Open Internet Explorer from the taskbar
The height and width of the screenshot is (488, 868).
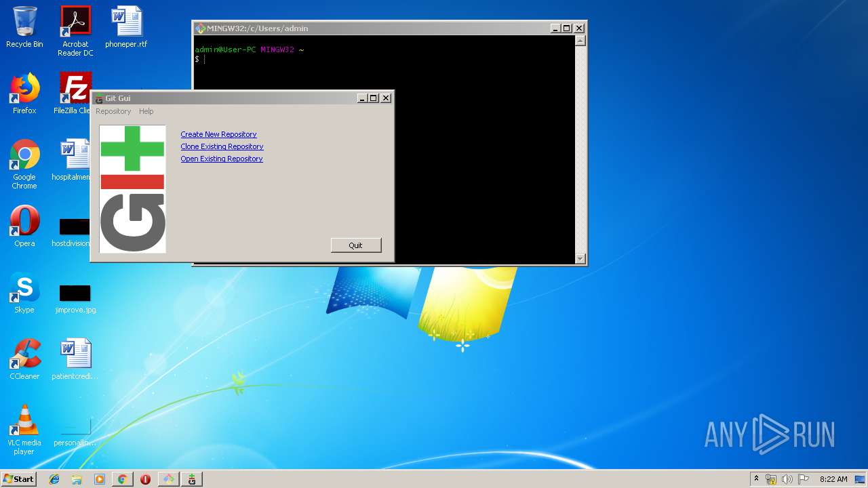54,479
